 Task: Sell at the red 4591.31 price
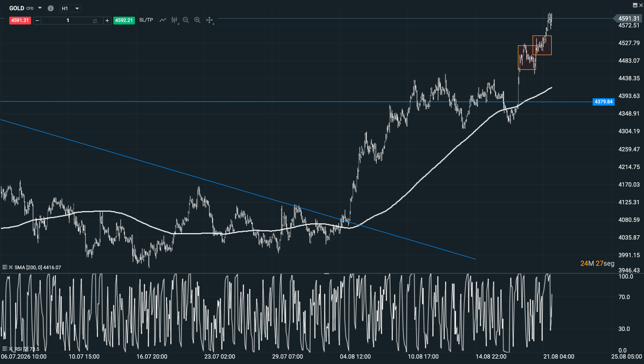pyautogui.click(x=20, y=20)
